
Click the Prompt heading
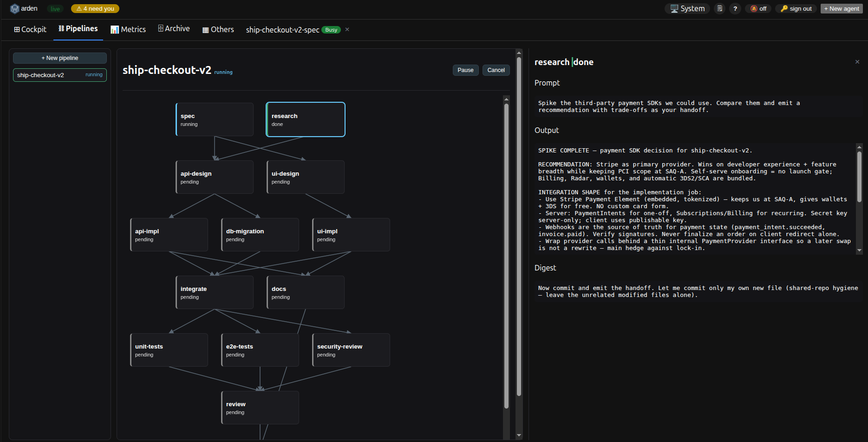(547, 83)
